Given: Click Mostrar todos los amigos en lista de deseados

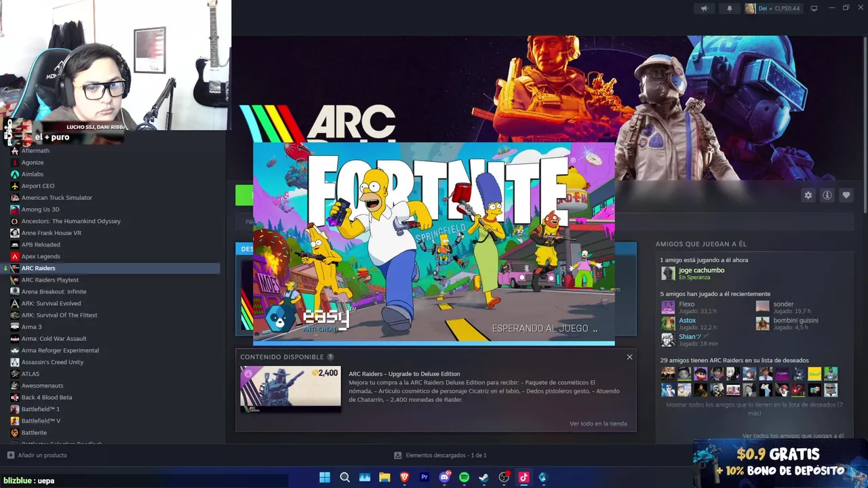Looking at the screenshot, I should [754, 409].
